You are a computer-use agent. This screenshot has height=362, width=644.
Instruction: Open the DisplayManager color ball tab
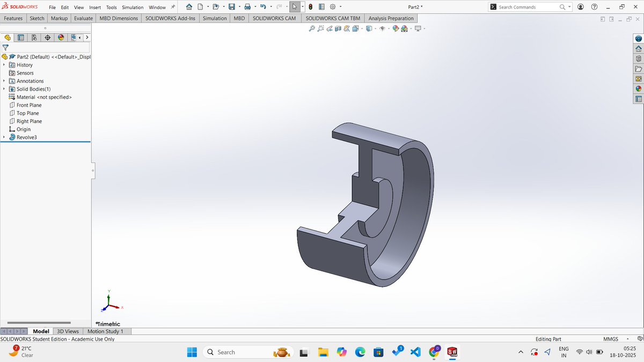click(x=61, y=38)
